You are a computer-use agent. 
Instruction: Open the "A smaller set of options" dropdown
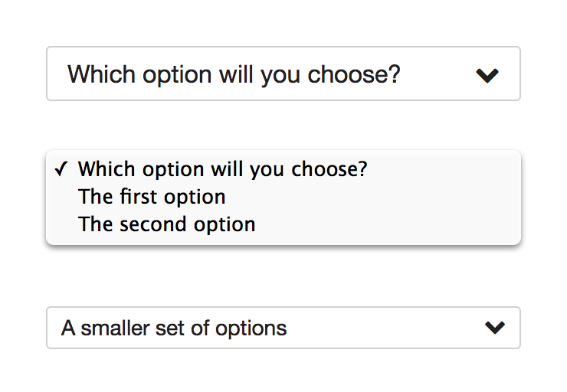tap(283, 328)
